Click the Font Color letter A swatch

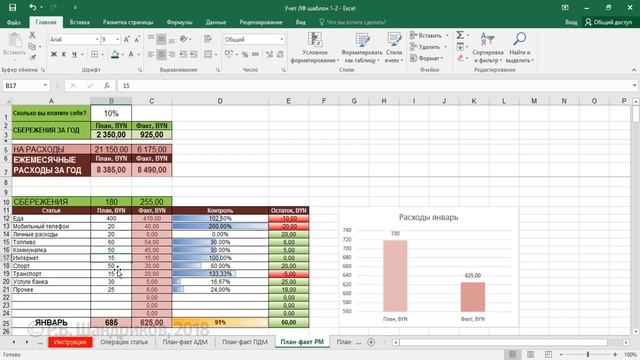131,54
